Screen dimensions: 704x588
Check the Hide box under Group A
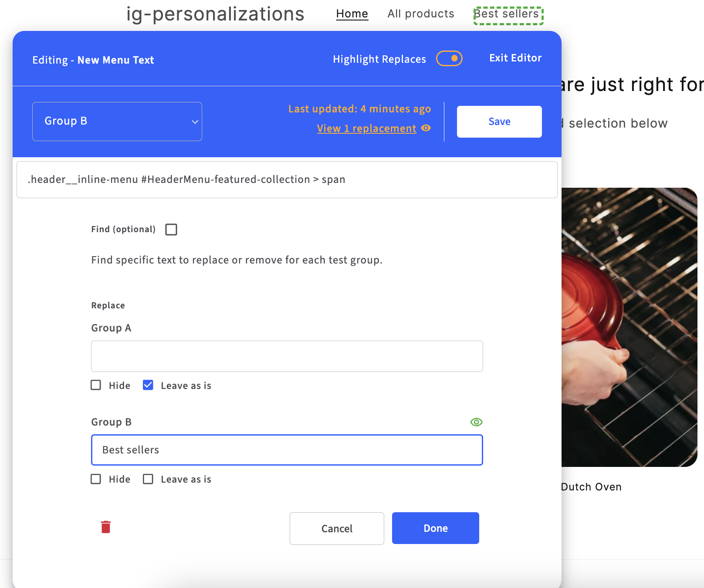(96, 385)
